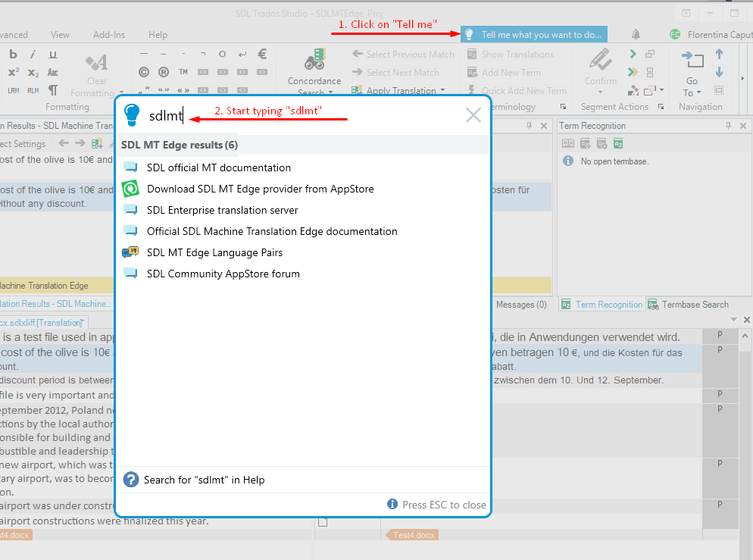
Task: Click first Term Recognition toolbar icon
Action: coord(568,143)
